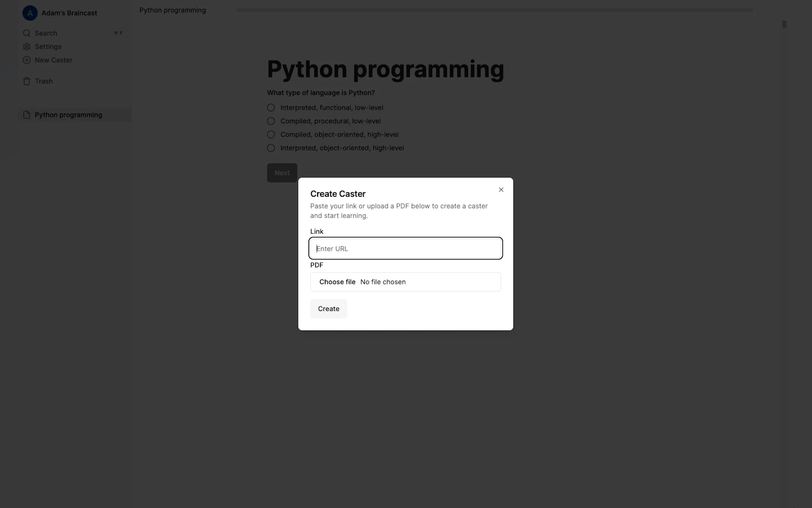This screenshot has width=812, height=508.
Task: Select 'Compiled, object-oriented, high-level' radio option
Action: click(271, 134)
